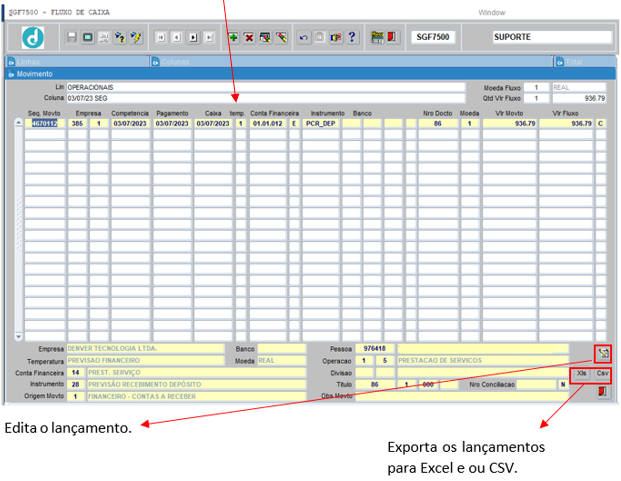Click the Obs Movto field

[x=461, y=396]
